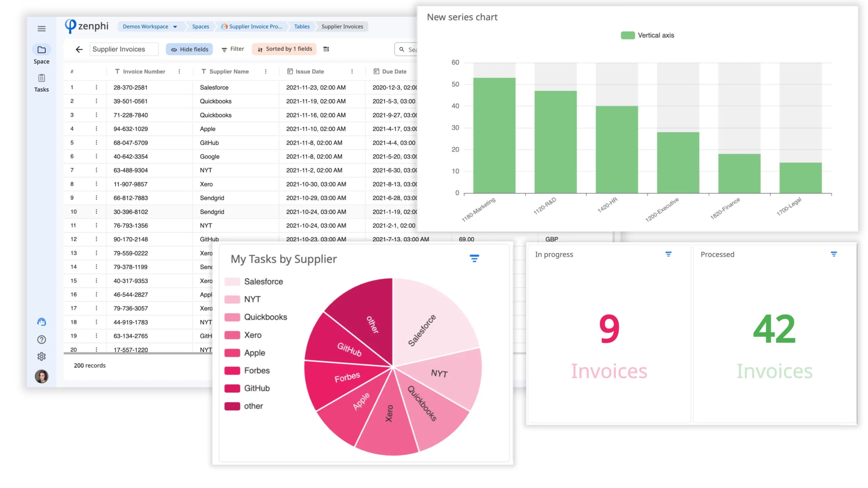Click the calendar icon in Due Date header
Viewport: 868px width, 488px height.
376,71
